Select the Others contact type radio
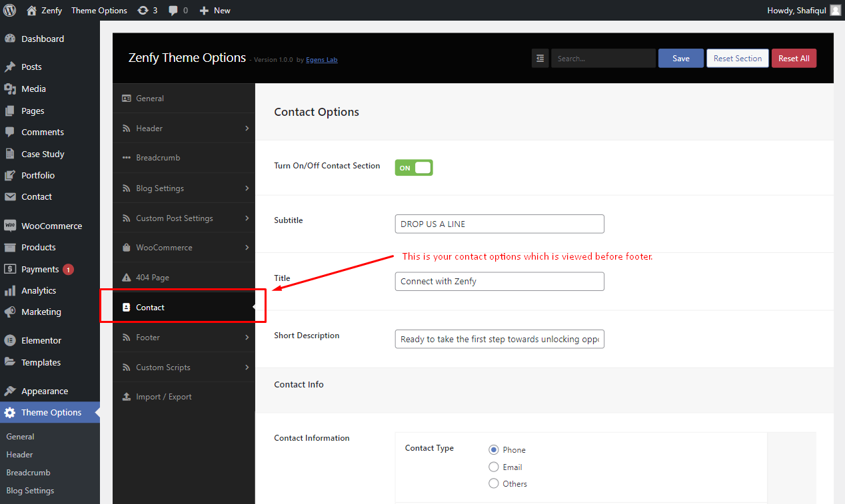Image resolution: width=845 pixels, height=504 pixels. pyautogui.click(x=494, y=483)
